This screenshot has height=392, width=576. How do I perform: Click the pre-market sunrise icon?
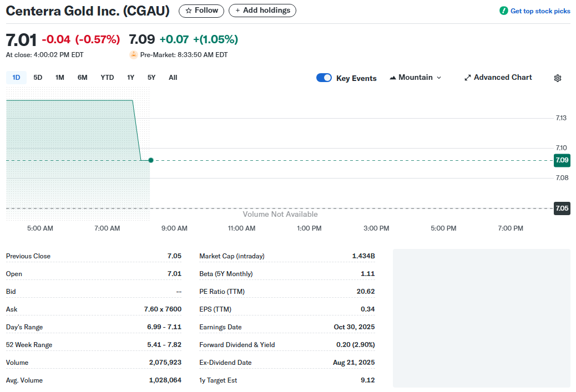(133, 55)
